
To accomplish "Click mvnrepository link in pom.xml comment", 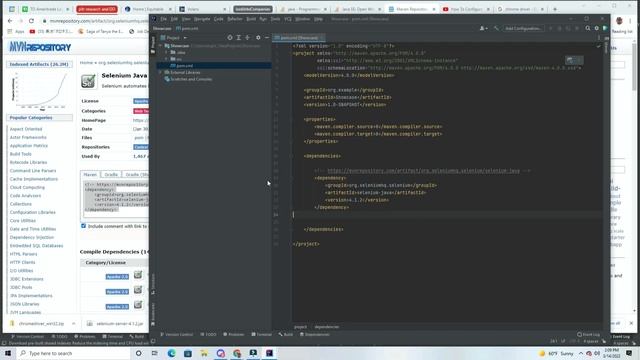I will [424, 171].
